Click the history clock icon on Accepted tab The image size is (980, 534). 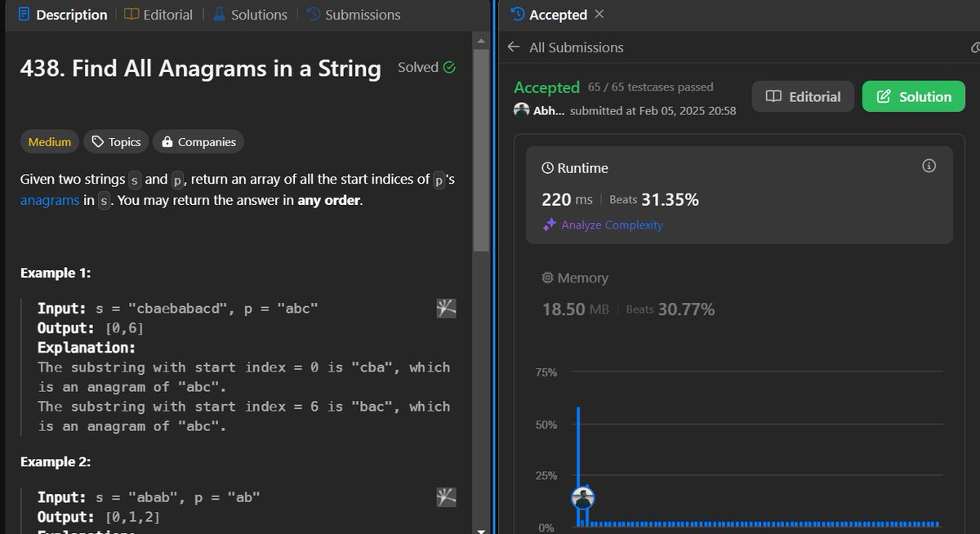517,14
